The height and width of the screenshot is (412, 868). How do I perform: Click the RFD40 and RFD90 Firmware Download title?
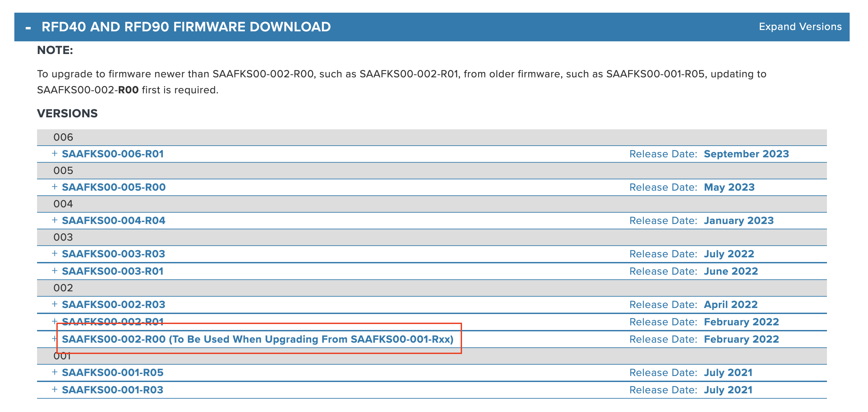(186, 27)
